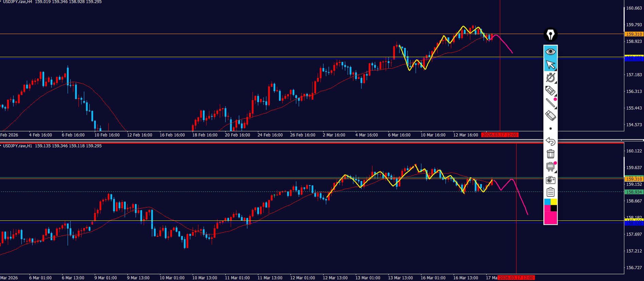The image size is (644, 281).
Task: Select the crossed-out stopwatch tool
Action: tap(550, 78)
